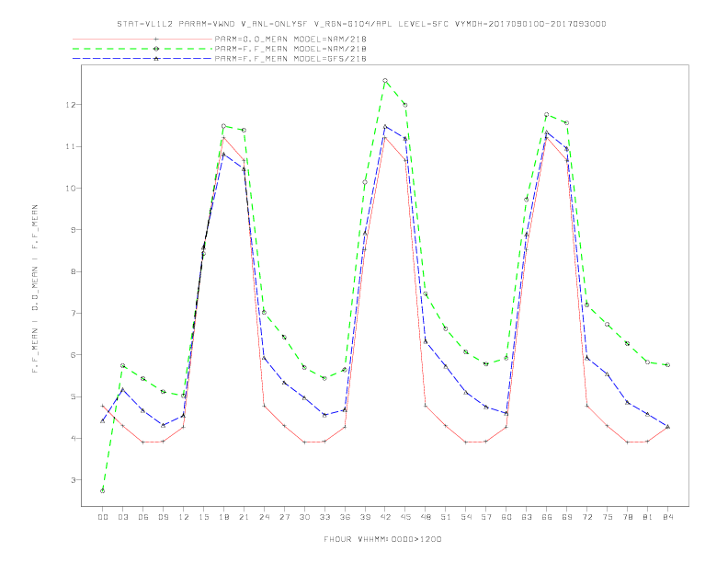The image size is (728, 563).
Task: Click y-axis tick label 12
Action: click(x=70, y=105)
